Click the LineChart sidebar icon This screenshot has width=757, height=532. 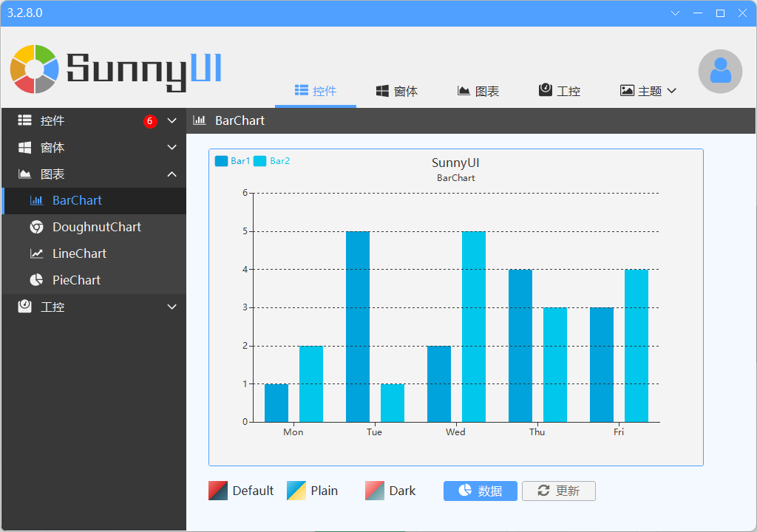[x=36, y=253]
